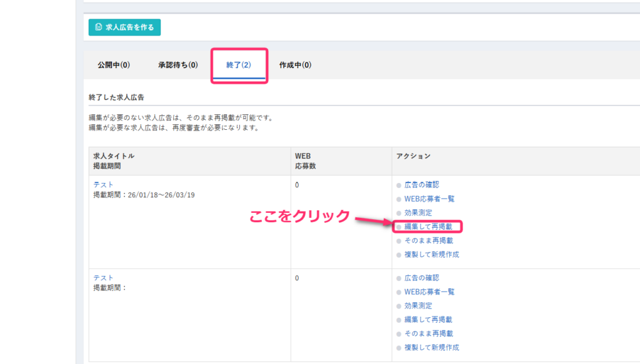Choose そのまま再掲載 for the first job listing
The width and height of the screenshot is (640, 364).
(x=428, y=240)
